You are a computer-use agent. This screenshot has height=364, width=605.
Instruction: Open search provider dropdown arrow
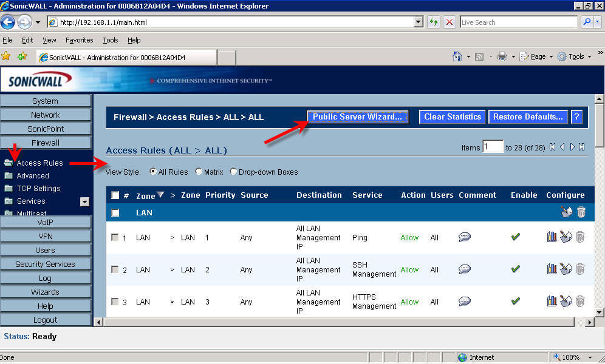[597, 22]
